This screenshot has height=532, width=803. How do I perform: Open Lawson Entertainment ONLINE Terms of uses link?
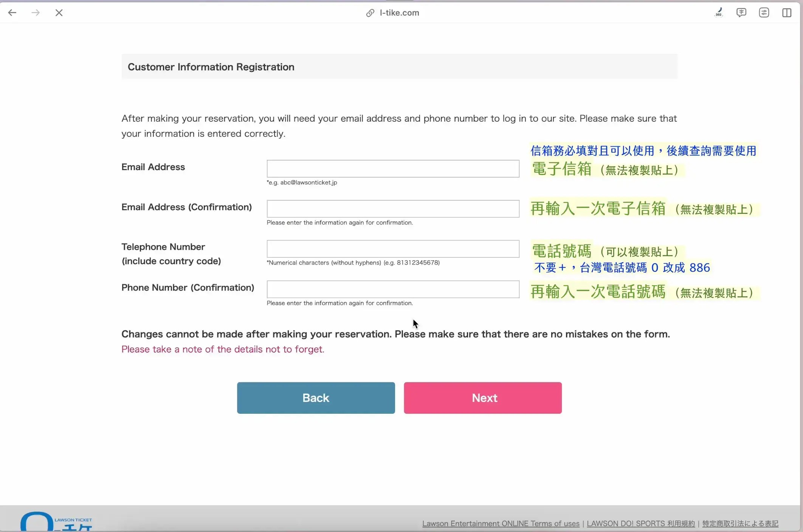coord(501,523)
